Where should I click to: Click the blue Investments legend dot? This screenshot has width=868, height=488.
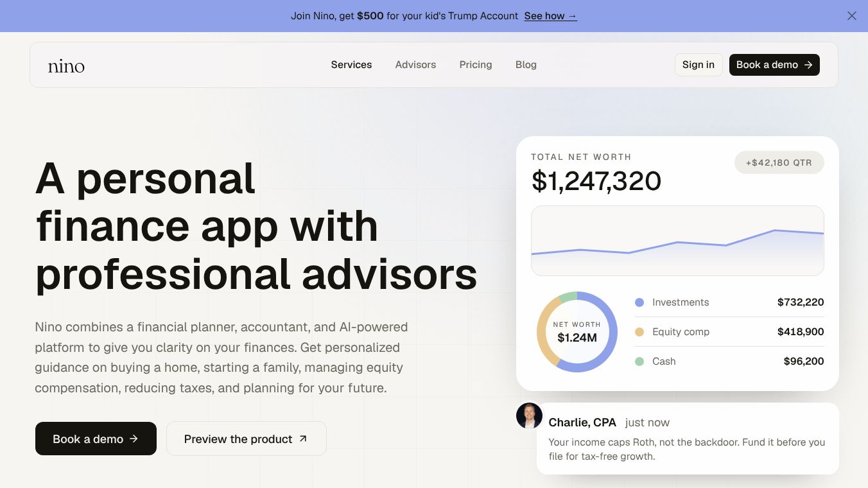[x=639, y=302]
